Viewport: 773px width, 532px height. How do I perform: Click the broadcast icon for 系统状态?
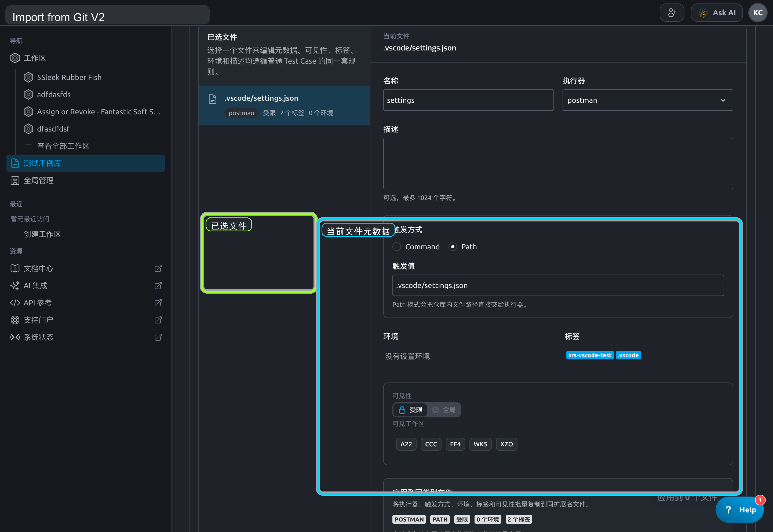(x=15, y=337)
